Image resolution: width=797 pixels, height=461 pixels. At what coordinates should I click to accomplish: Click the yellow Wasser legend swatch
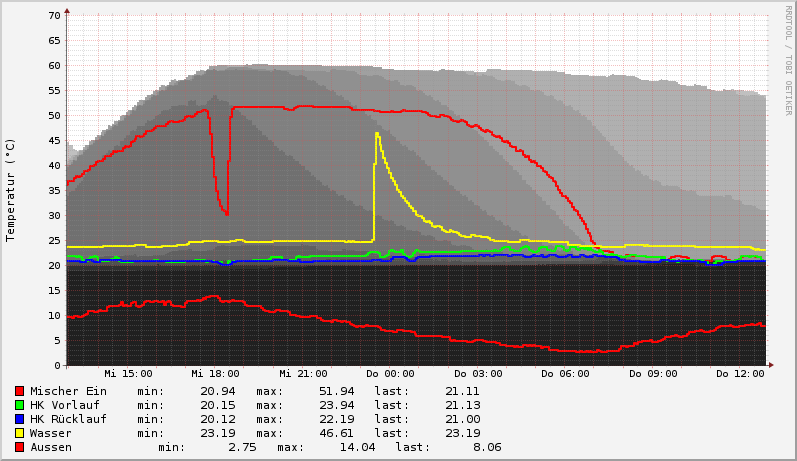19,433
